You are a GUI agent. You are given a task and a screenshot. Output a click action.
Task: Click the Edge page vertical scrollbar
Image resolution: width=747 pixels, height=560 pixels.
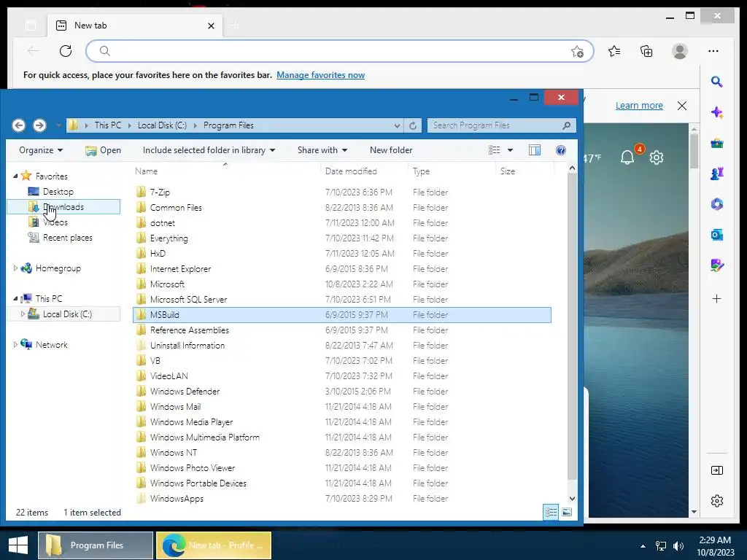(694, 152)
